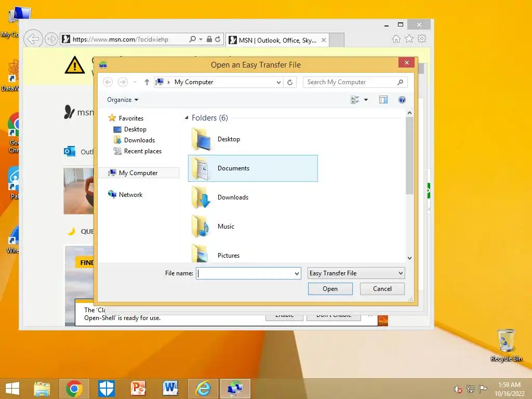Click the search magnifier in dialog

pyautogui.click(x=401, y=82)
